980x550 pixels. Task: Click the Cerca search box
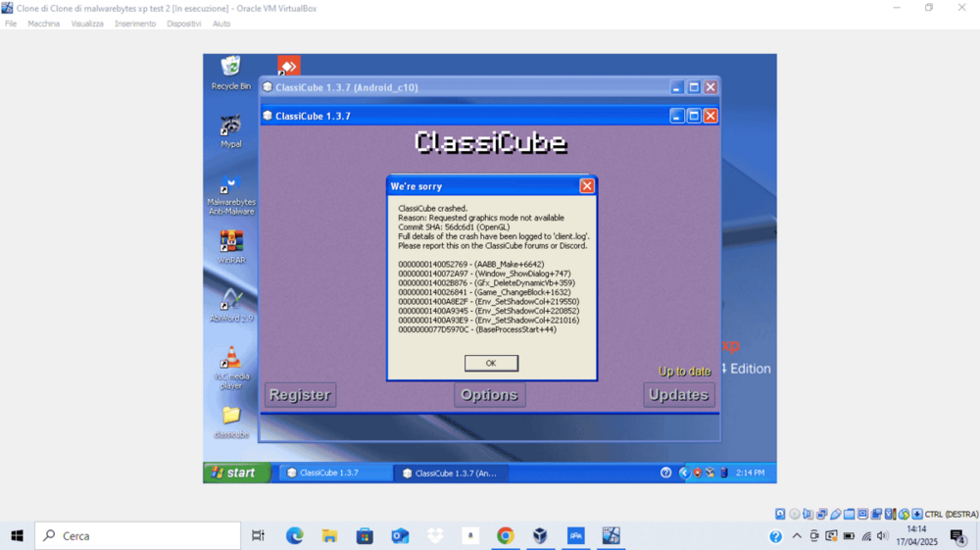click(x=137, y=535)
